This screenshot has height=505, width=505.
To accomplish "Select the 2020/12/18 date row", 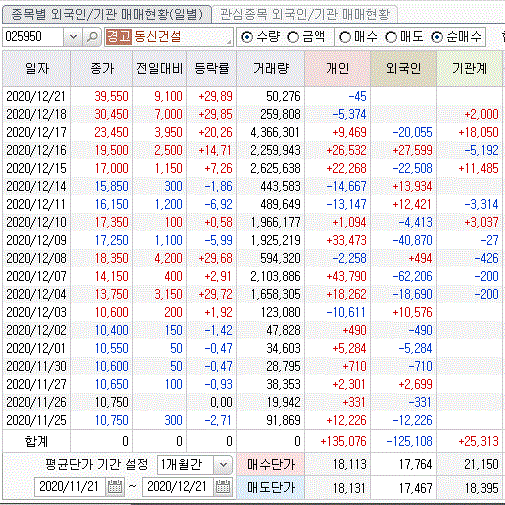I will click(252, 114).
